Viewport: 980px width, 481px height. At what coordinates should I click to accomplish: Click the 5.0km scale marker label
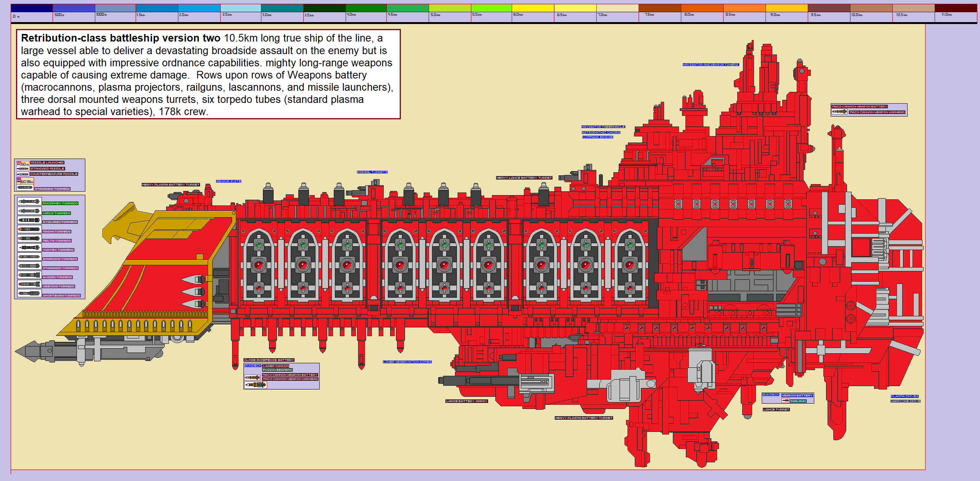[x=435, y=15]
